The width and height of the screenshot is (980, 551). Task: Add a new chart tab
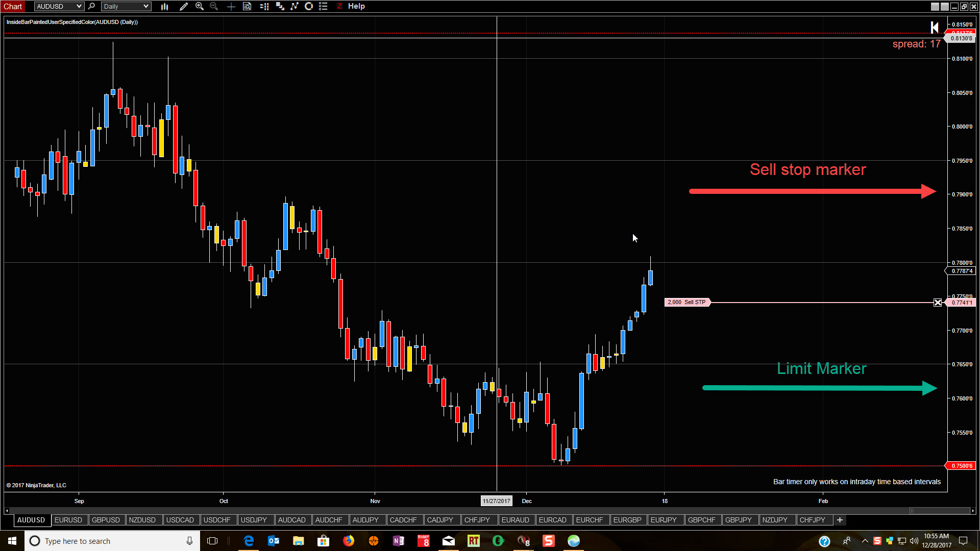point(840,520)
